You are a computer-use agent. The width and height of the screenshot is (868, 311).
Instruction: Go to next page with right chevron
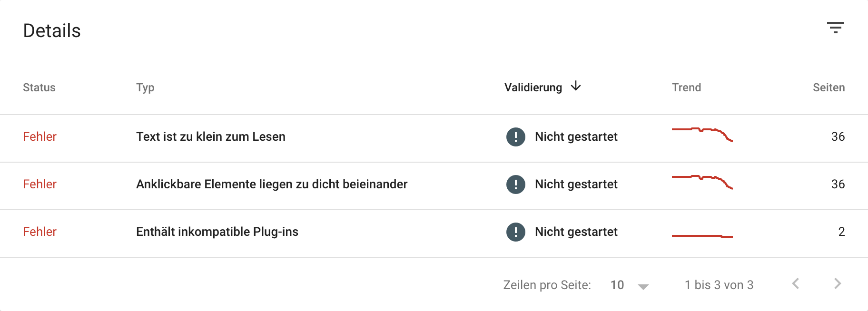pos(838,284)
